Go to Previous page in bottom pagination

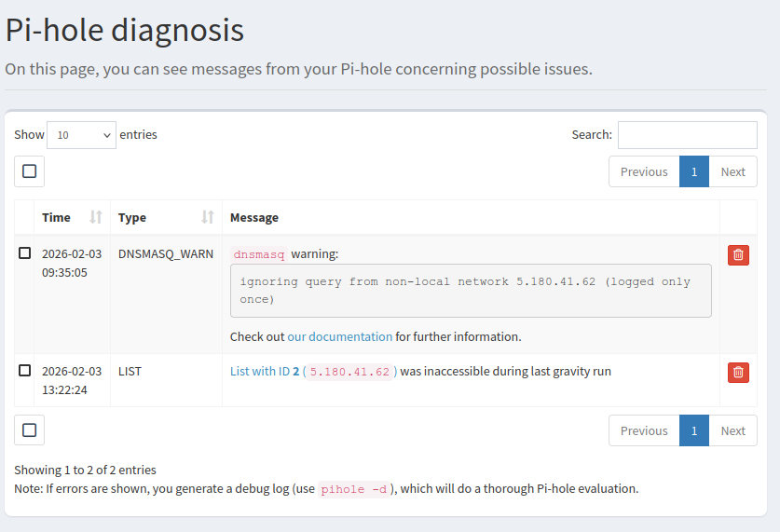[x=644, y=430]
